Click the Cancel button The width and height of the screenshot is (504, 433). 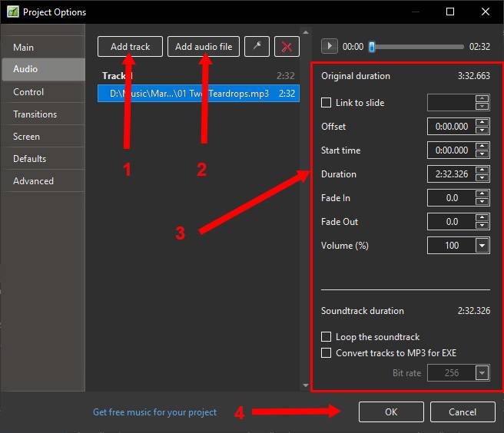pyautogui.click(x=463, y=412)
